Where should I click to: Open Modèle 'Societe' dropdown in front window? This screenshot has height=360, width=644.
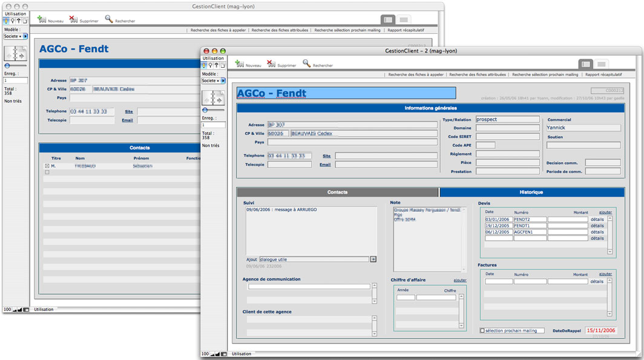point(213,81)
